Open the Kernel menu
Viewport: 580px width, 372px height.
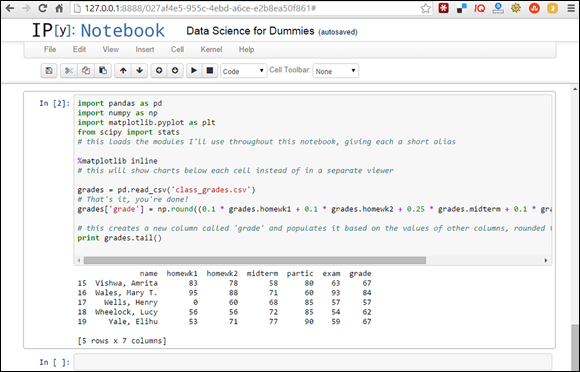point(211,50)
